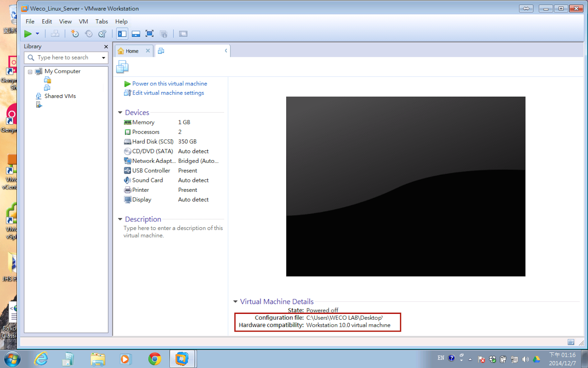Click Power on this virtual machine
This screenshot has width=588, height=368.
tap(169, 84)
